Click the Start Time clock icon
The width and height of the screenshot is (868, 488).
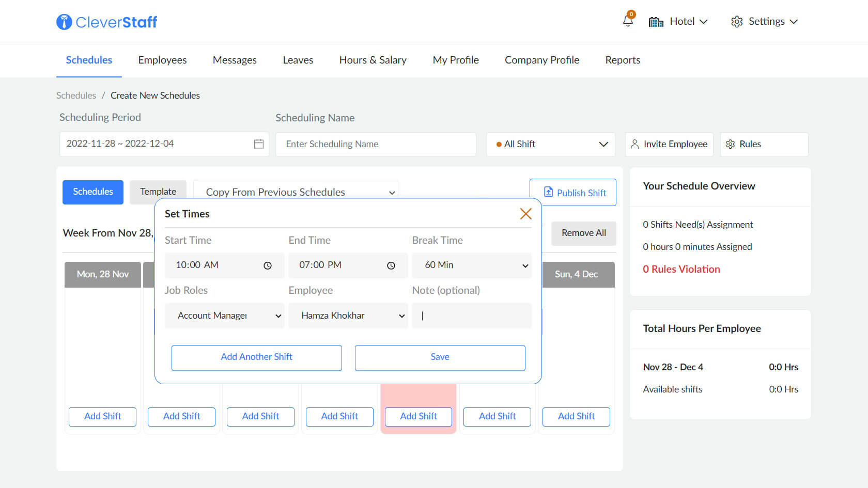click(268, 265)
